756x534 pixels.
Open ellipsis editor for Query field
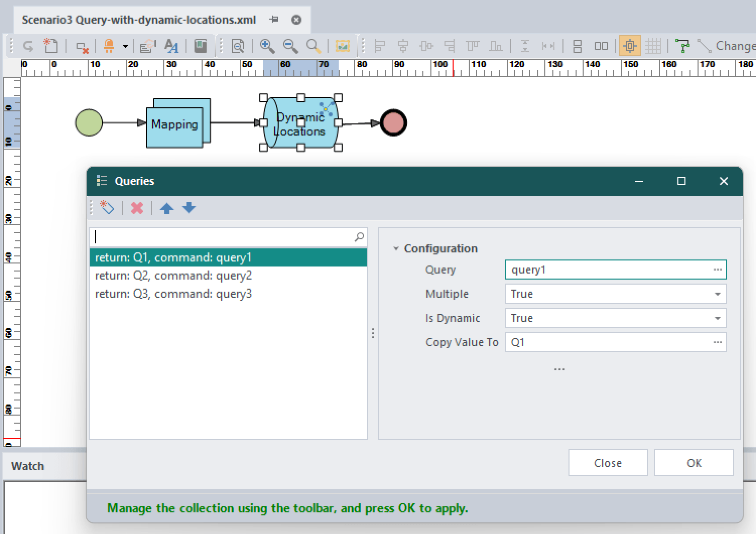coord(718,270)
